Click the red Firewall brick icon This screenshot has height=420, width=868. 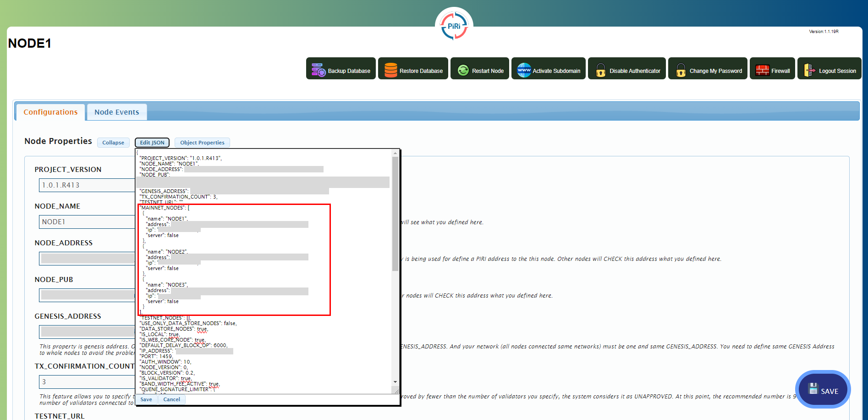762,70
